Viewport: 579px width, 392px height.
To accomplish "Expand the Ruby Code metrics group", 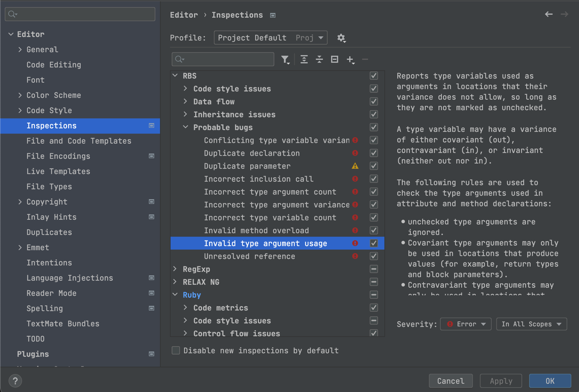I will click(184, 308).
